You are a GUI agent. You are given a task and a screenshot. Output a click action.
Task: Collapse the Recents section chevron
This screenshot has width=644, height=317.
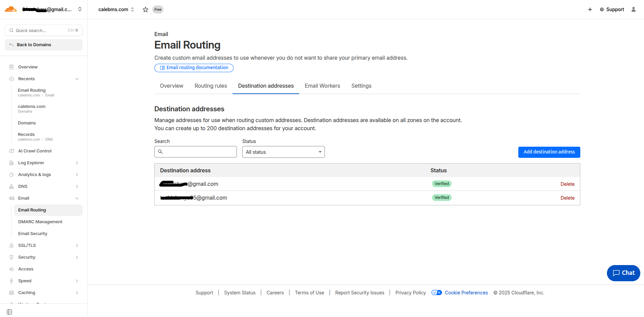click(x=77, y=79)
